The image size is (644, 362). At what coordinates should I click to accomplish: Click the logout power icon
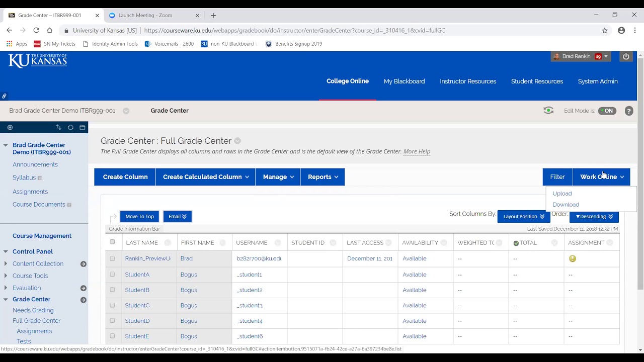[626, 56]
